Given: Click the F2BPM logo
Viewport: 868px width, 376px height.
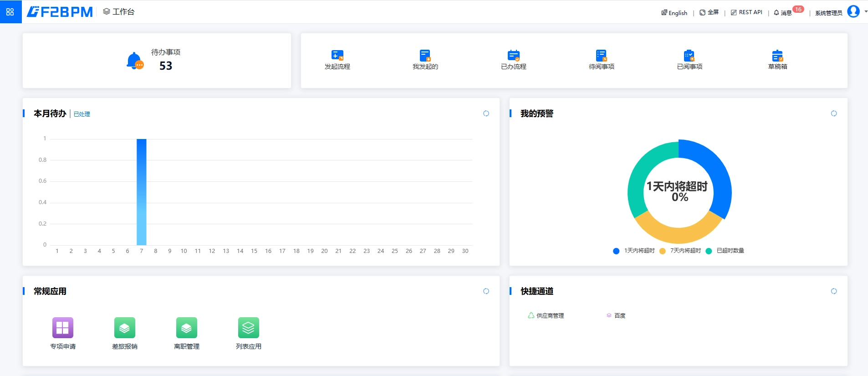Looking at the screenshot, I should click(60, 12).
